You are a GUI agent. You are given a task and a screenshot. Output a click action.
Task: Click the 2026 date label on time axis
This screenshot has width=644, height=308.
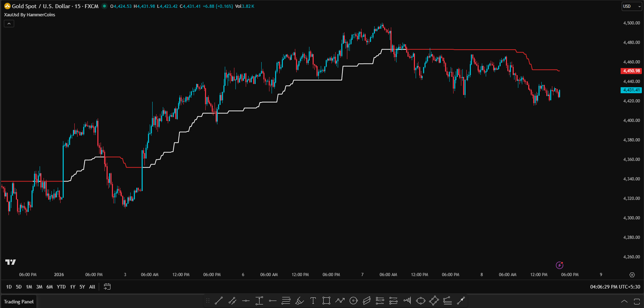(59, 275)
